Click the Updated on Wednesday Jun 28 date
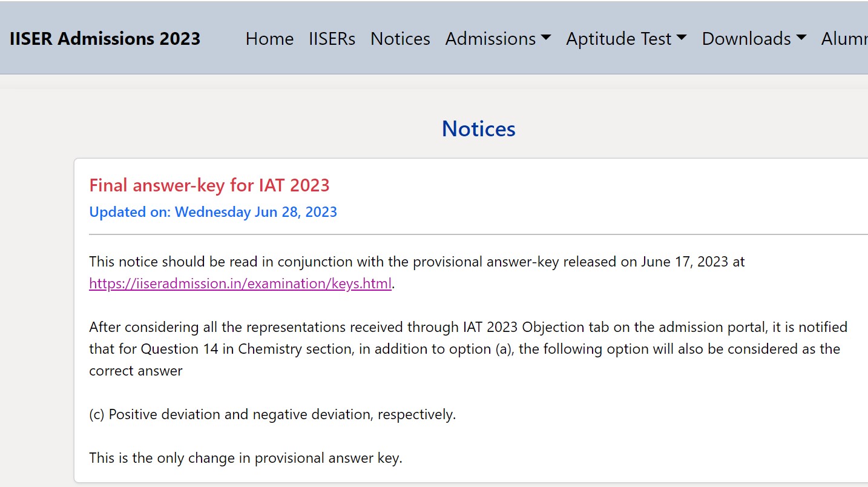Image resolution: width=868 pixels, height=487 pixels. pyautogui.click(x=213, y=212)
